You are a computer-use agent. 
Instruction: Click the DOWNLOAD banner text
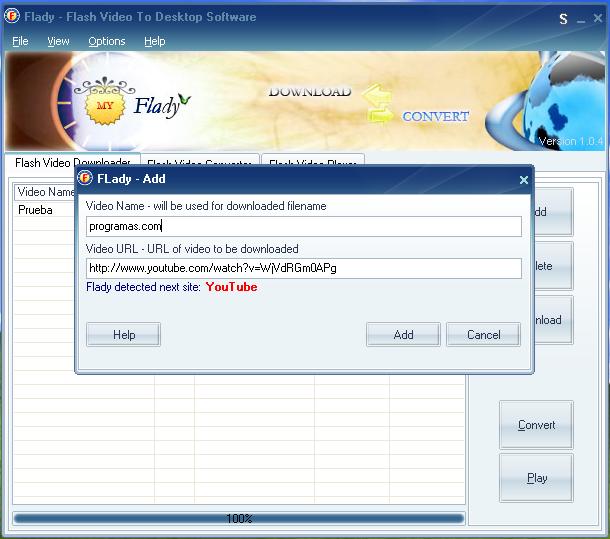pyautogui.click(x=310, y=92)
